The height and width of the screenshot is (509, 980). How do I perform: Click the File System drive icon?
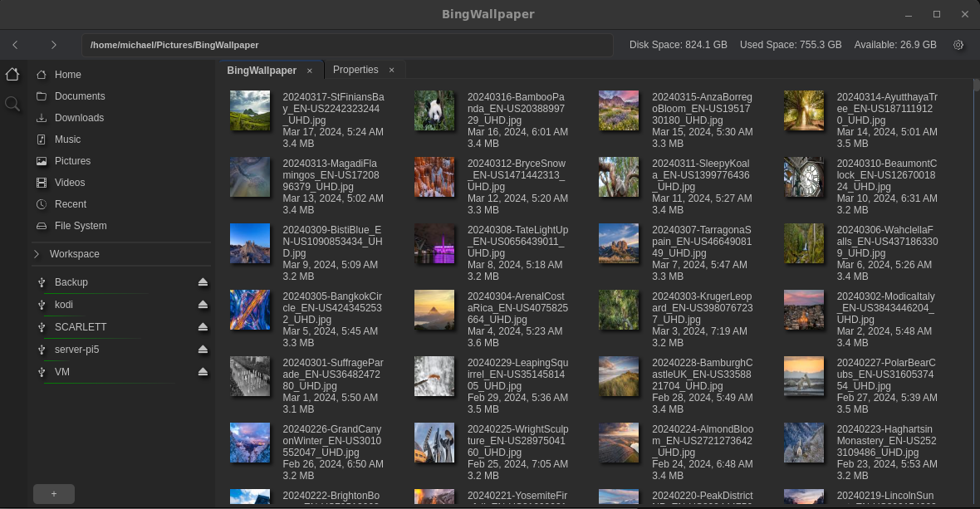42,226
